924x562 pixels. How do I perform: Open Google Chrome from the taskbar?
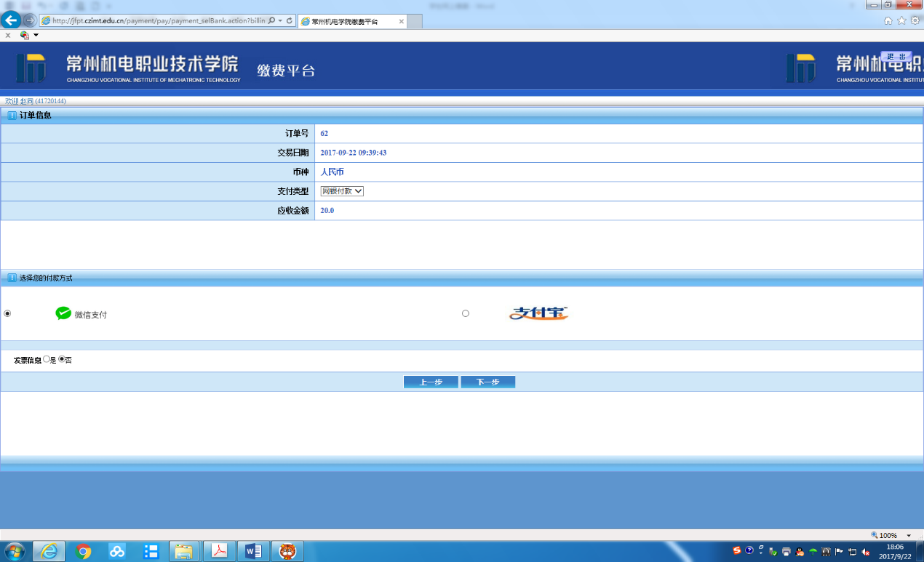pyautogui.click(x=84, y=551)
